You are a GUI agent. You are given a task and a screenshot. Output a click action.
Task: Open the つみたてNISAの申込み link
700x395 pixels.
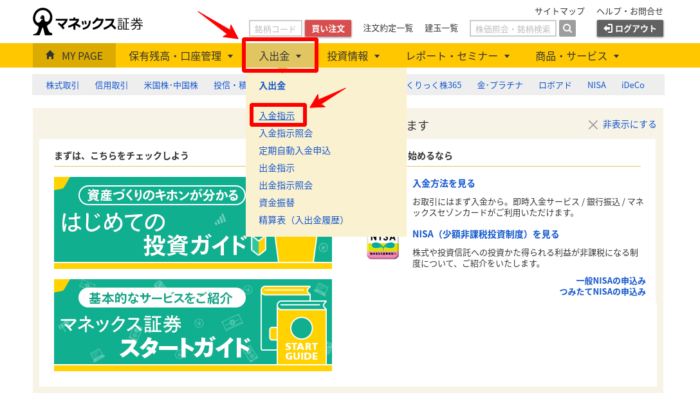[603, 292]
